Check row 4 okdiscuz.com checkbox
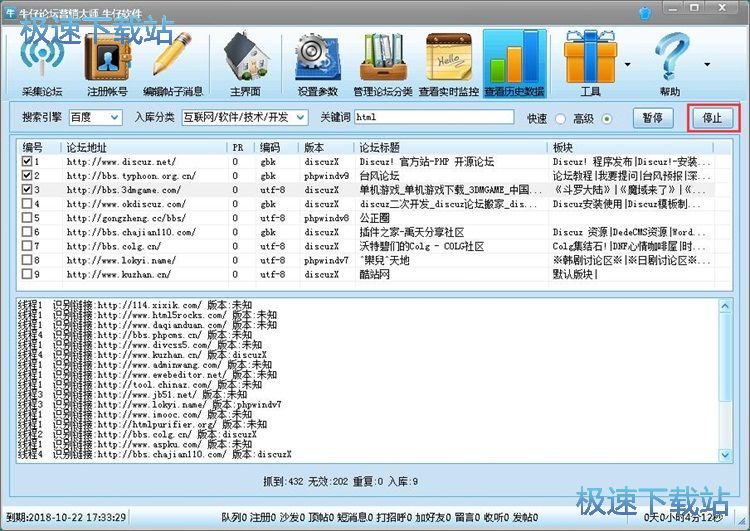750x531 pixels. click(x=27, y=204)
